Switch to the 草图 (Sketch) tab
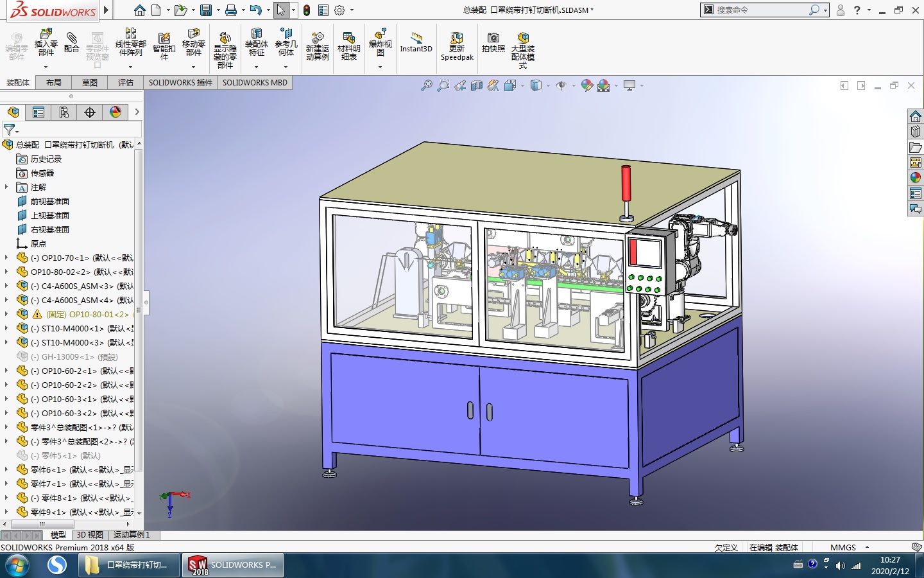 pos(90,83)
